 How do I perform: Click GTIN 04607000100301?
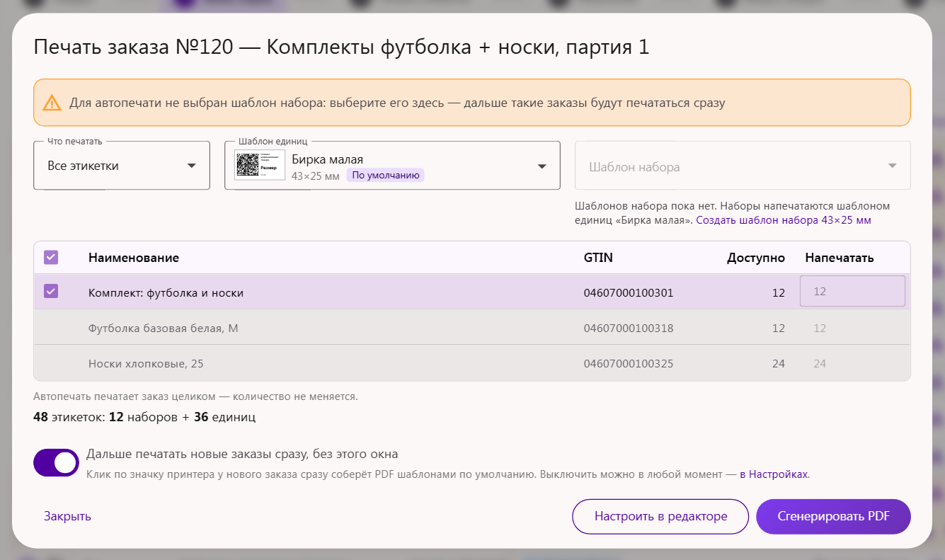point(629,292)
